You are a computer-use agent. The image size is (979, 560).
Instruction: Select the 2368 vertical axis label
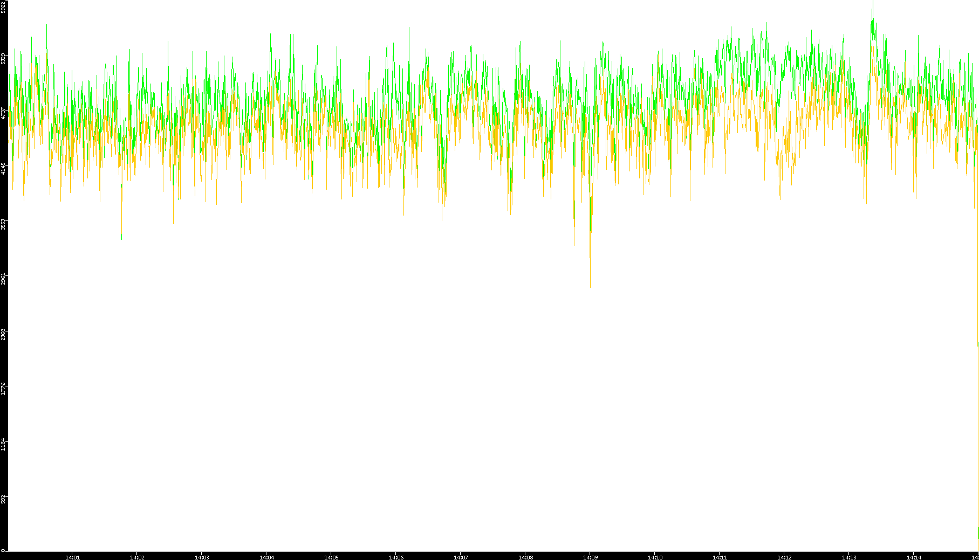coord(3,334)
